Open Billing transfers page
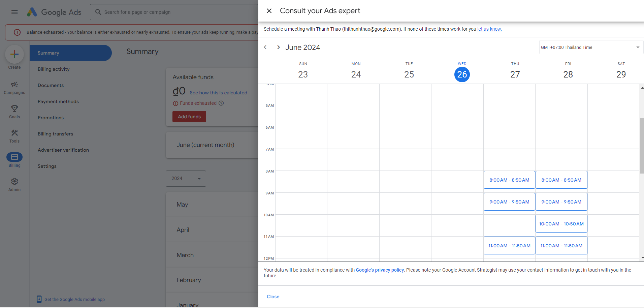This screenshot has height=308, width=644. 55,134
